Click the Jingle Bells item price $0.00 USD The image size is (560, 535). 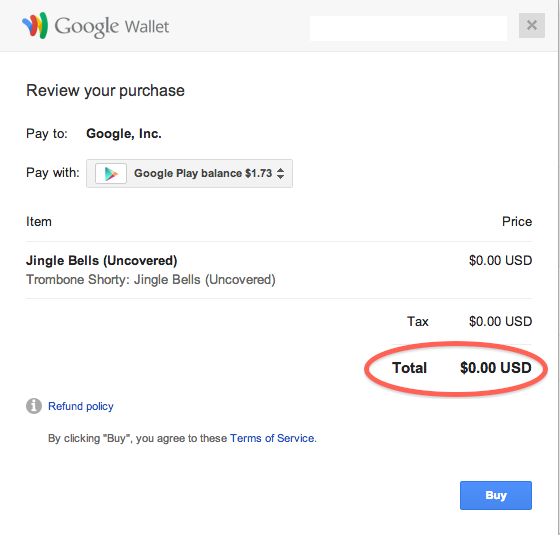coord(500,260)
